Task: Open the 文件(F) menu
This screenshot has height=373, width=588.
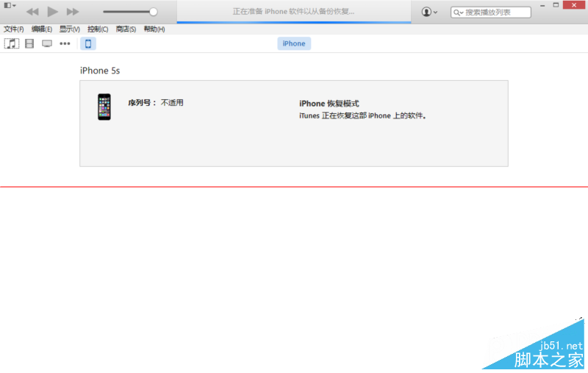Action: coord(13,29)
